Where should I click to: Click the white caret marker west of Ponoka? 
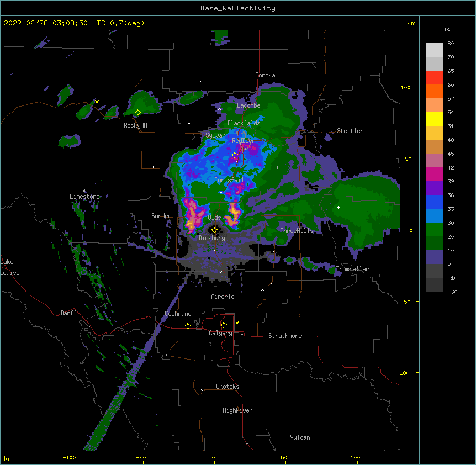(202, 81)
